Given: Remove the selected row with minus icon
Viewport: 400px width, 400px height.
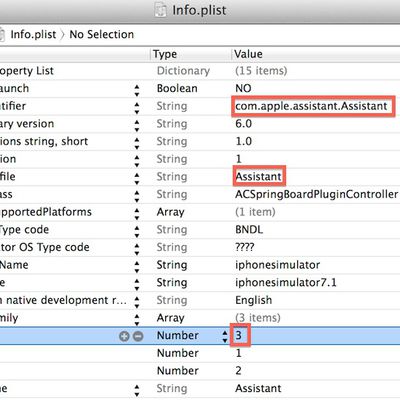Looking at the screenshot, I should [x=138, y=336].
